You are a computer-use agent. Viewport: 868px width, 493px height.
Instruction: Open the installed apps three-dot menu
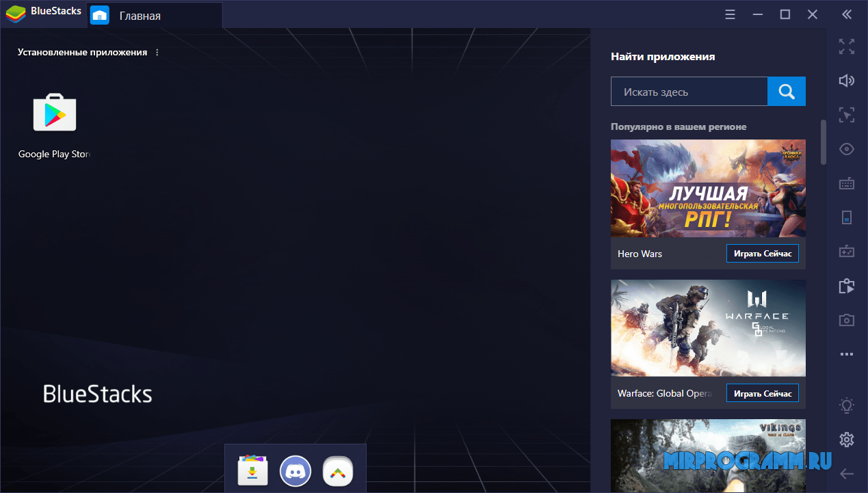pyautogui.click(x=157, y=53)
